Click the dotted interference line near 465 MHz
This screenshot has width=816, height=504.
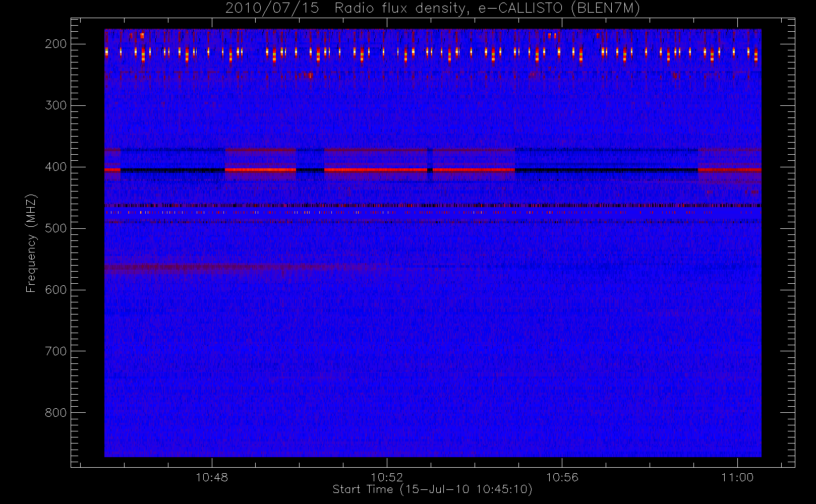point(433,206)
